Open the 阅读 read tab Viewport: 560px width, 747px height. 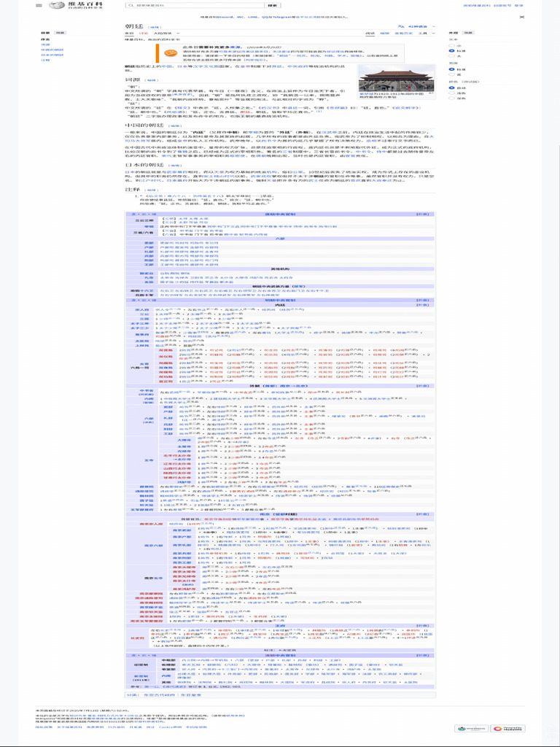point(370,34)
